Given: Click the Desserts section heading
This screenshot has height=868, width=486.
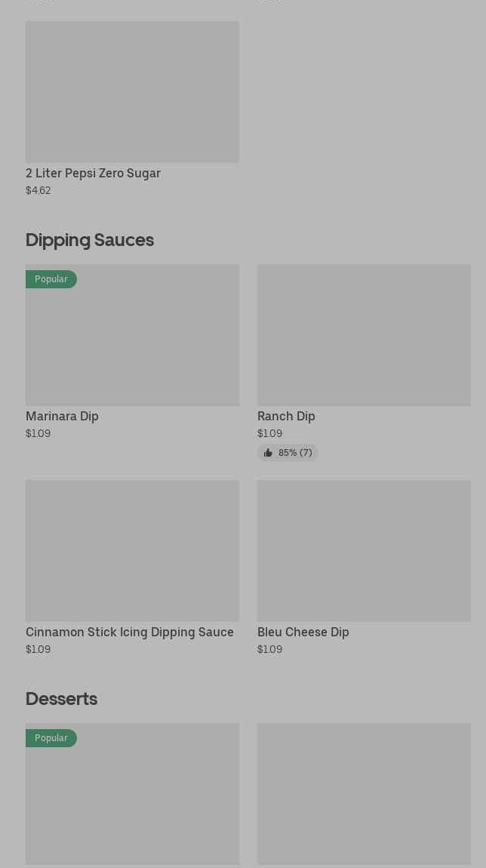Looking at the screenshot, I should pos(61,699).
